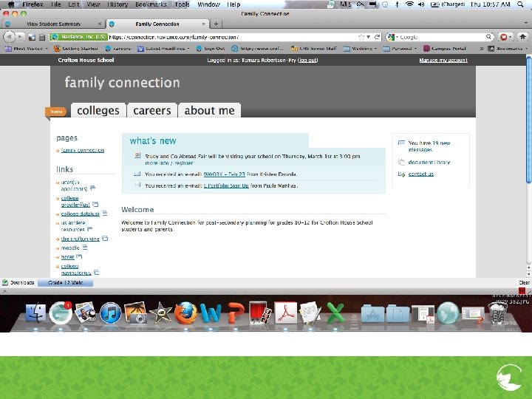
Task: Click the log out link
Action: 307,60
